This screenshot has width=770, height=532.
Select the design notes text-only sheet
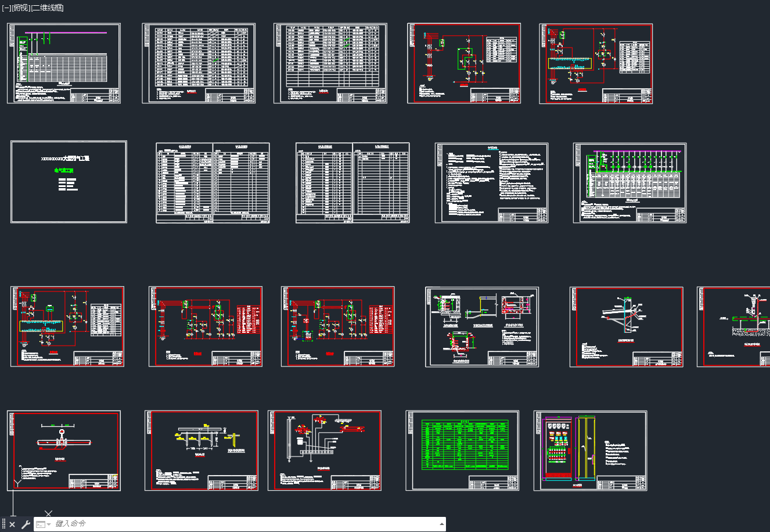[x=492, y=183]
